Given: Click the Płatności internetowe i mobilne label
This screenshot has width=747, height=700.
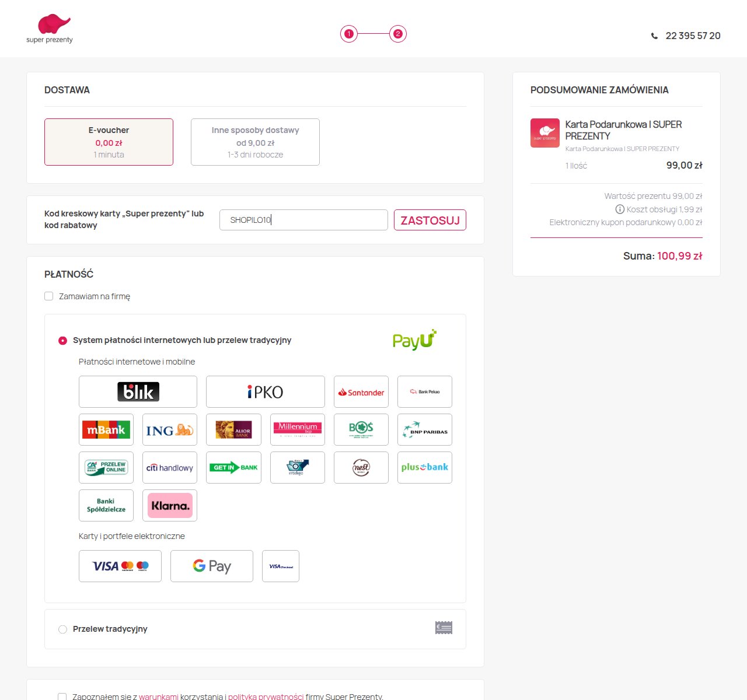Looking at the screenshot, I should [137, 362].
